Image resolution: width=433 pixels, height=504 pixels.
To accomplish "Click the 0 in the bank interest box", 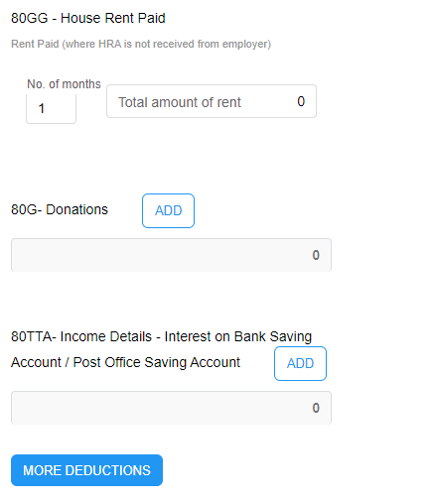I will (x=316, y=408).
